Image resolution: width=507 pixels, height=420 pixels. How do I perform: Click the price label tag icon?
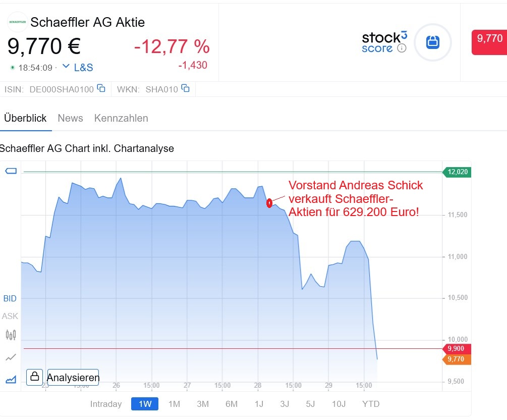point(11,171)
